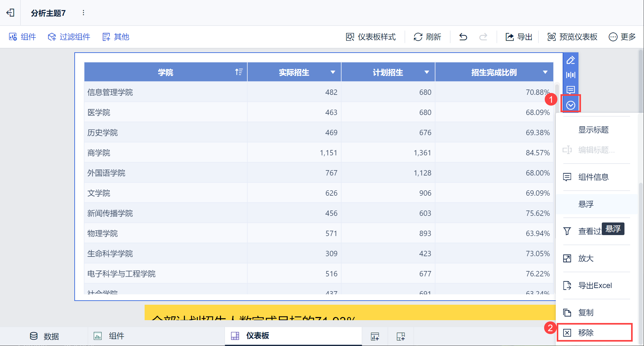
Task: Click the 仪表板样式 button
Action: pos(371,37)
